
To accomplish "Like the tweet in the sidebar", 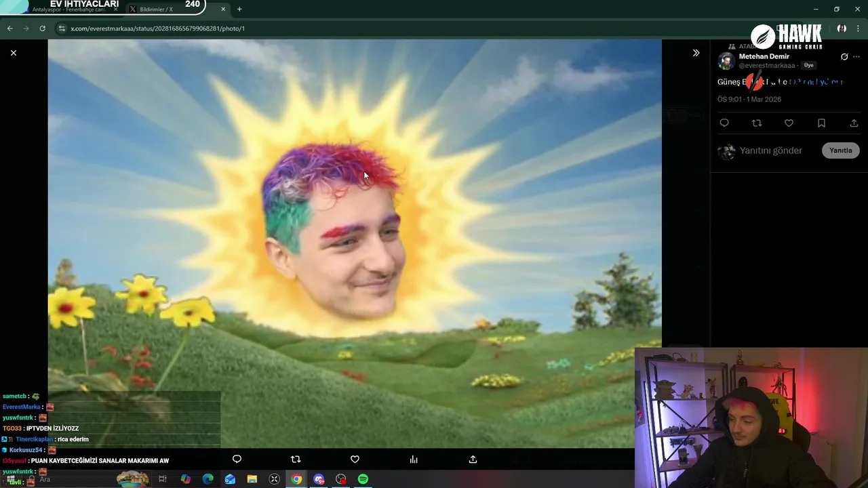I will (789, 123).
